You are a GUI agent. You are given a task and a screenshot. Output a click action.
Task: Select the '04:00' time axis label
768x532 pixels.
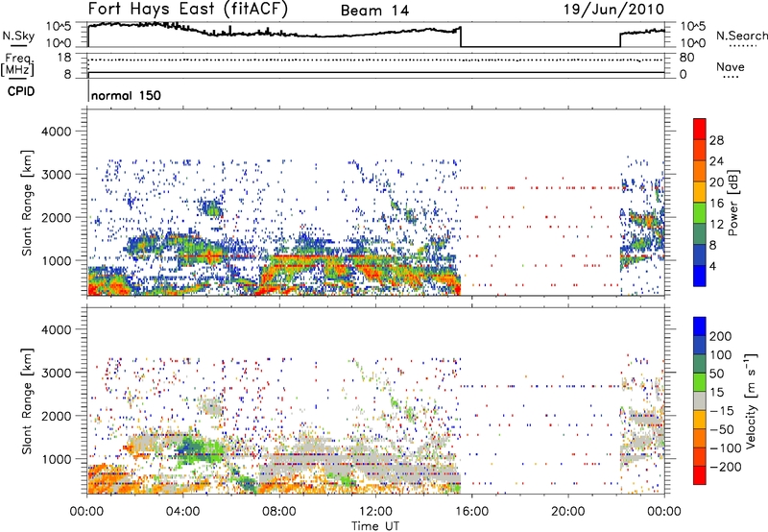point(182,512)
